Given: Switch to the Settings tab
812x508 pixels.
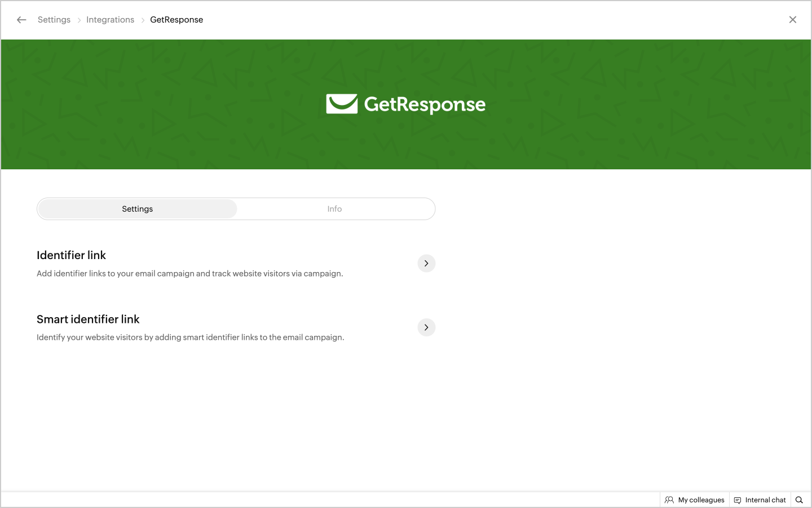Looking at the screenshot, I should point(137,209).
